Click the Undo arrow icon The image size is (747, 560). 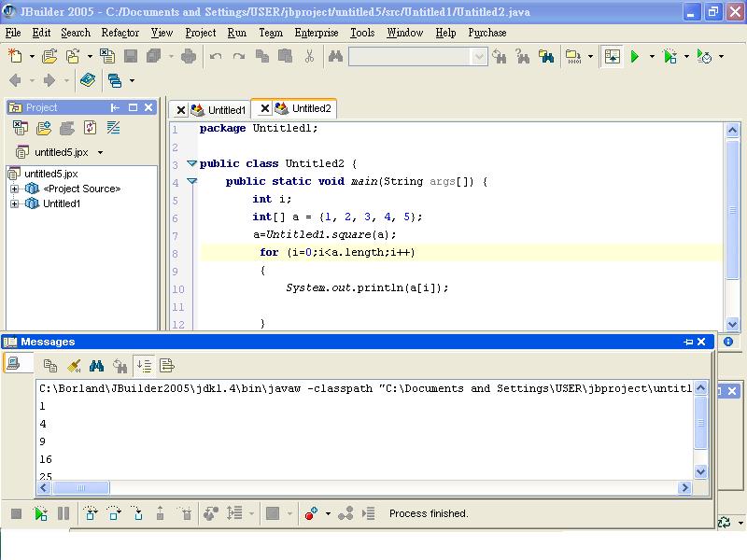tap(216, 56)
